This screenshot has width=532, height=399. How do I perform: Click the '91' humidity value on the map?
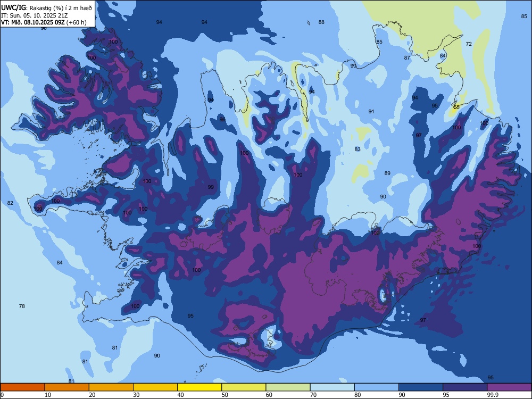click(371, 112)
